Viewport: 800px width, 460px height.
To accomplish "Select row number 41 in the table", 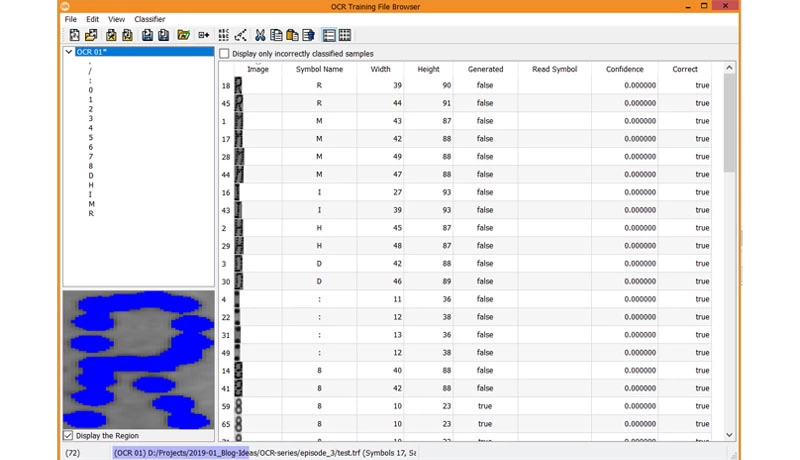I will point(226,388).
